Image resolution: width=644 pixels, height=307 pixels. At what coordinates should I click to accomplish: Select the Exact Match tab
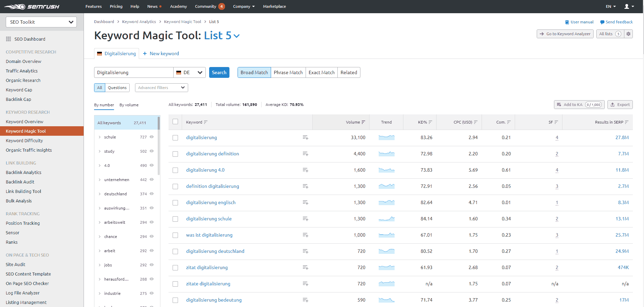coord(321,72)
